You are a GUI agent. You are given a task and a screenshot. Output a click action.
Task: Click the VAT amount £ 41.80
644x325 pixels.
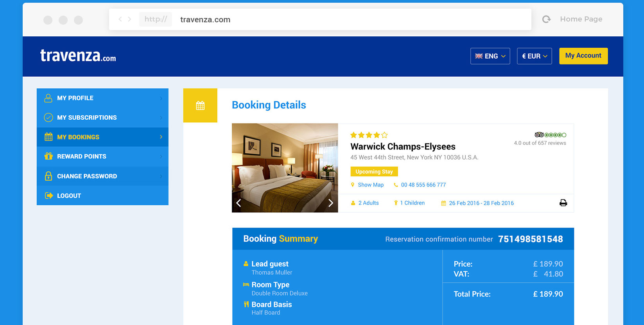click(548, 274)
